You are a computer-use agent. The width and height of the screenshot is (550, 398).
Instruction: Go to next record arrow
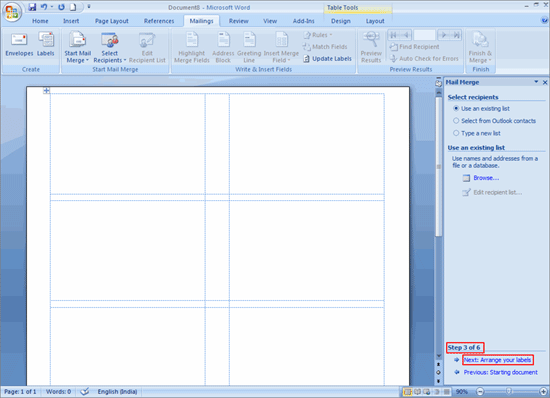(444, 35)
